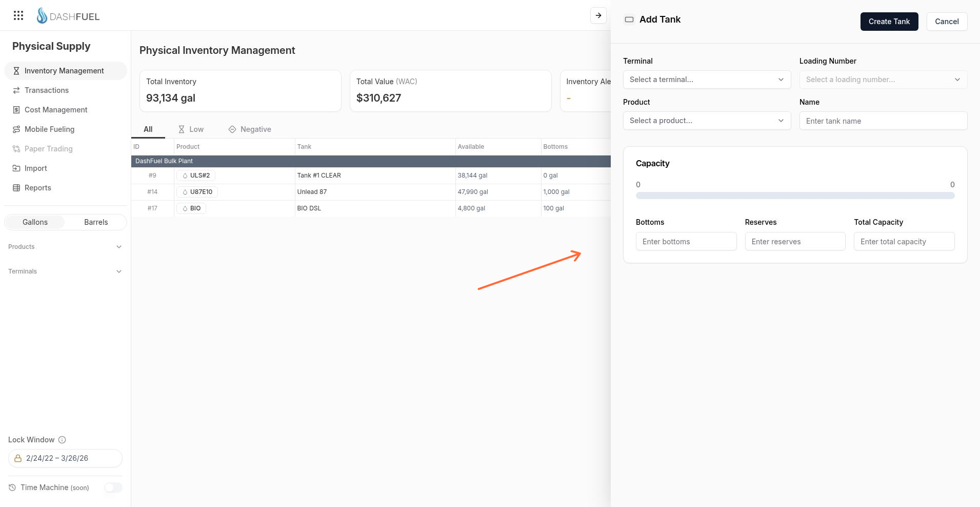Switch units to Barrels
Viewport: 980px width, 507px height.
point(96,222)
